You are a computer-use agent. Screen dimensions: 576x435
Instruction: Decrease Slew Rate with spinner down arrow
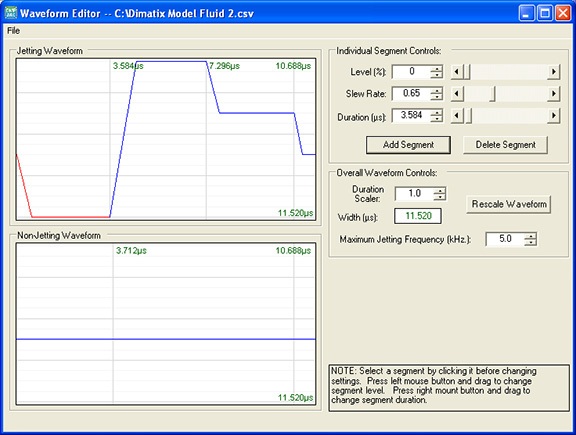pos(436,97)
